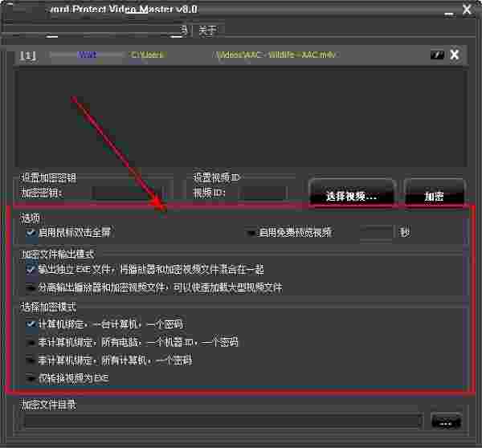Minimize the Video Master window
Image resolution: width=482 pixels, height=448 pixels.
(x=449, y=13)
